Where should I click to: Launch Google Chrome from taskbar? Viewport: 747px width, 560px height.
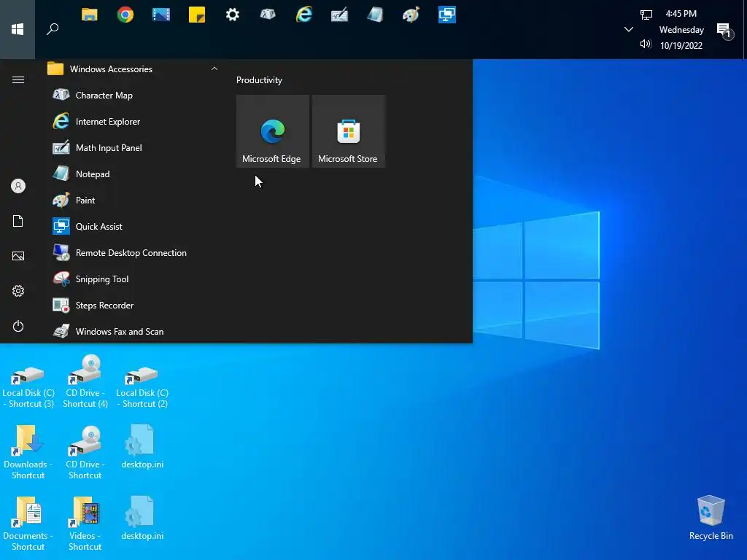pyautogui.click(x=125, y=15)
